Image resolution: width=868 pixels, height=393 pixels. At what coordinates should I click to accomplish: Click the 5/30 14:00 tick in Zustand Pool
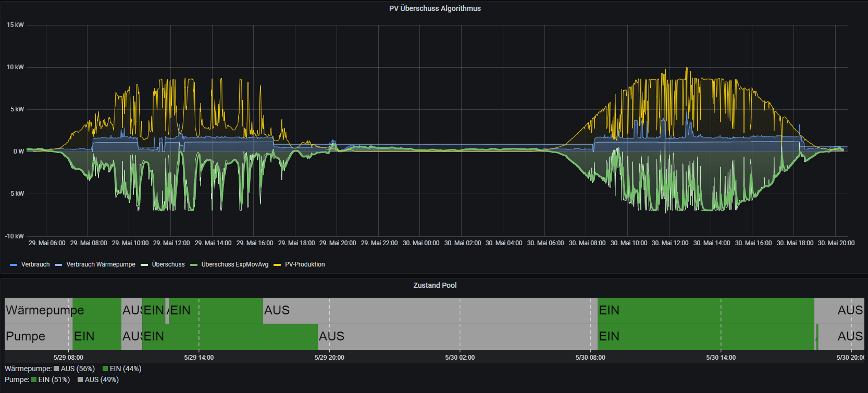(721, 358)
